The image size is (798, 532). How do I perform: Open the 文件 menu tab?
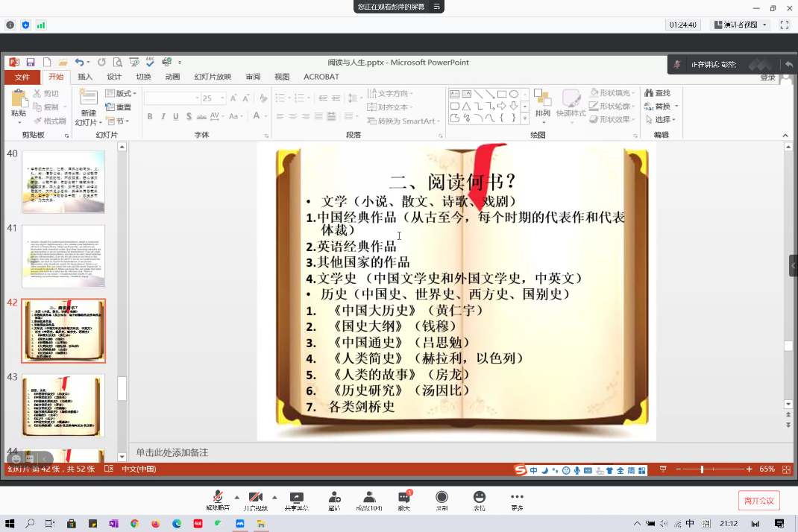click(22, 77)
